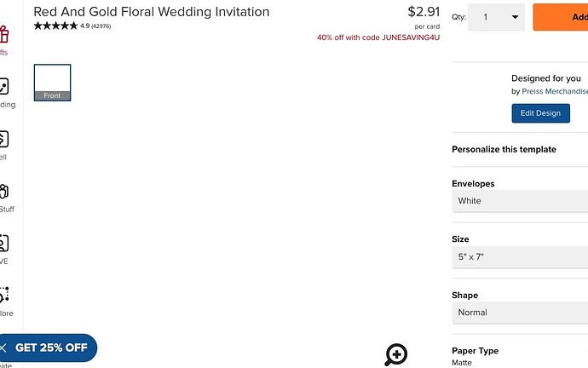588x368 pixels.
Task: Open the Explore sidebar icon
Action: pyautogui.click(x=4, y=295)
